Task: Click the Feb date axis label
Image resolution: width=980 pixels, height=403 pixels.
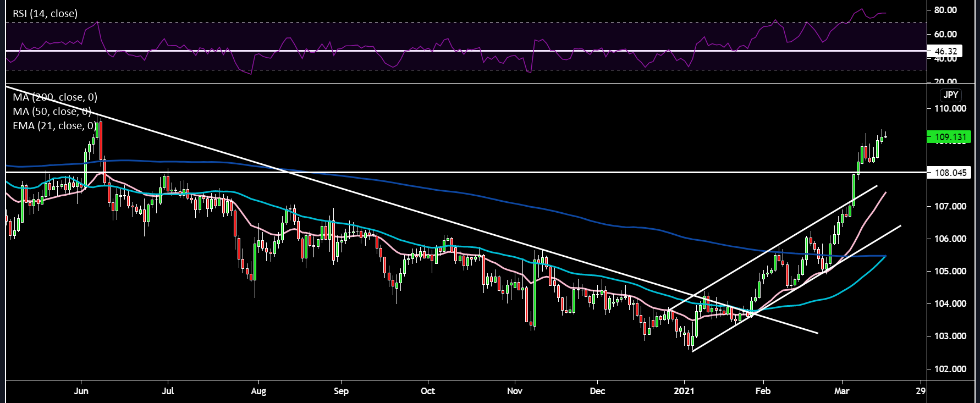Action: 763,391
